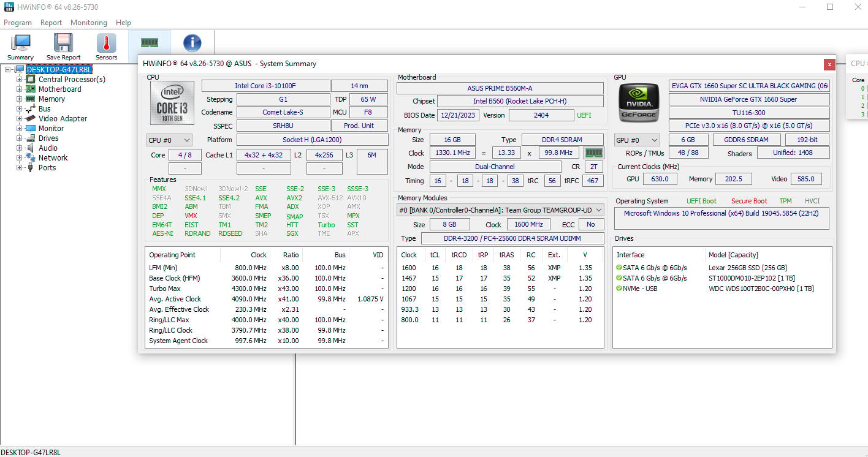Select the Intel Core i3-10100F name field
The image size is (868, 457).
(265, 86)
